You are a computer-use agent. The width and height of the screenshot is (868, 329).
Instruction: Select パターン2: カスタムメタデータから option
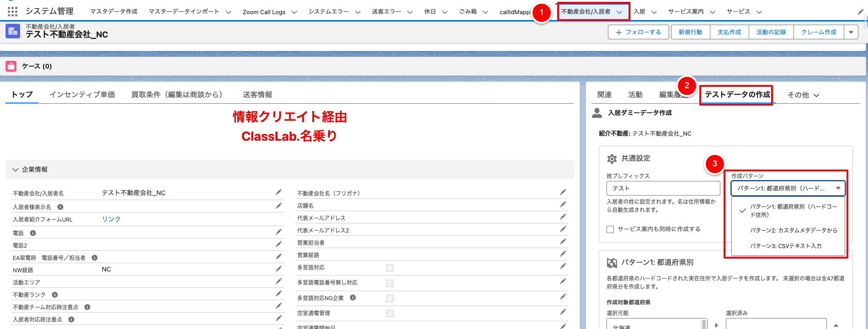tap(788, 230)
